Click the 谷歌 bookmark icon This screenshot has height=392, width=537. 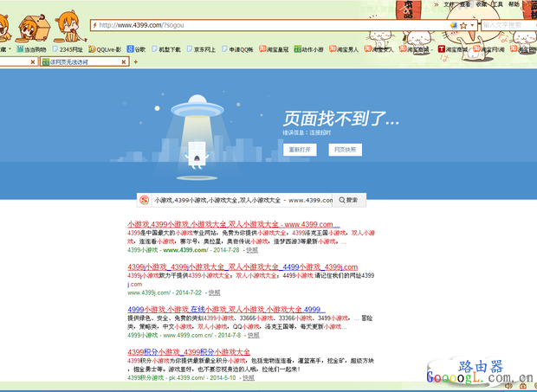(130, 49)
